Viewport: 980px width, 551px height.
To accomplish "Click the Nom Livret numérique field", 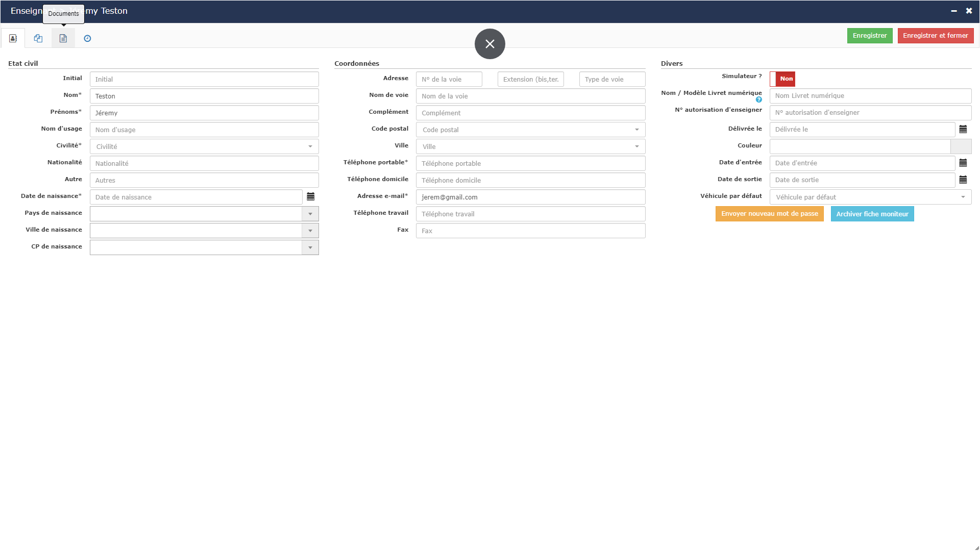I will pyautogui.click(x=871, y=95).
